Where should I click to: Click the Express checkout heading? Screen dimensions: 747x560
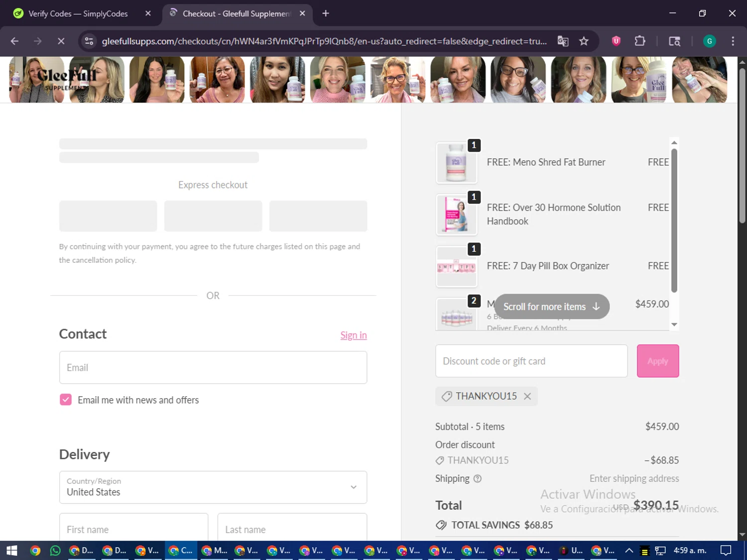coord(213,185)
